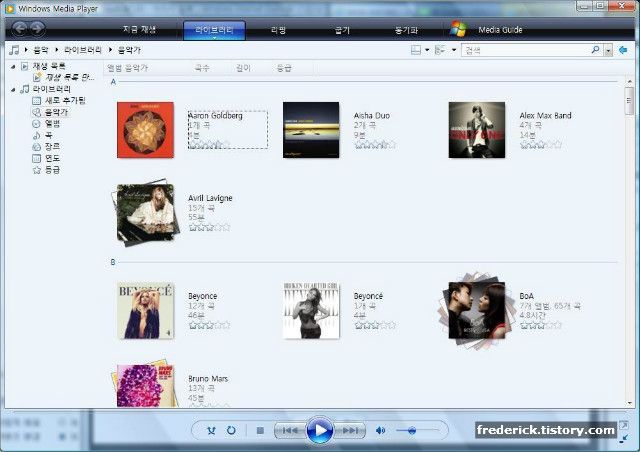
Task: Open the 라이브러리 breadcrumb arrow
Action: 56,50
